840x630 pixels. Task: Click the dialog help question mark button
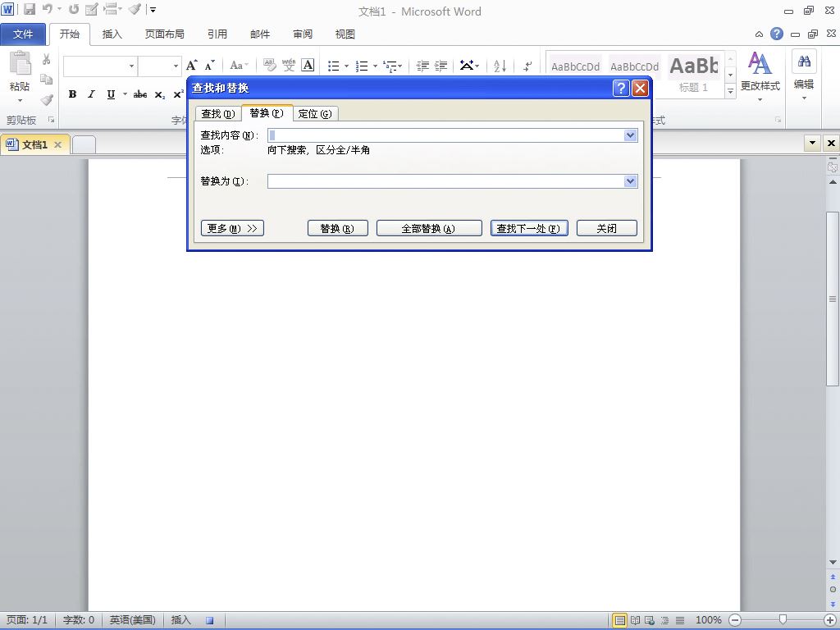click(620, 88)
